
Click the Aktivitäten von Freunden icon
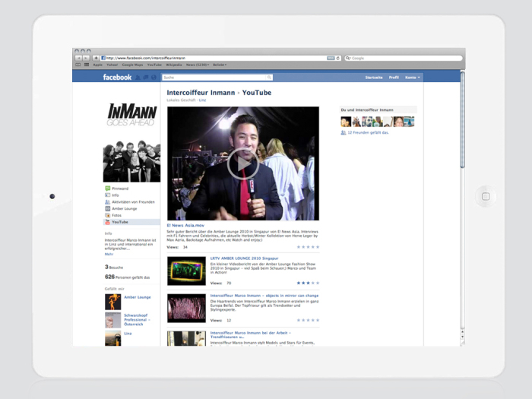point(108,202)
